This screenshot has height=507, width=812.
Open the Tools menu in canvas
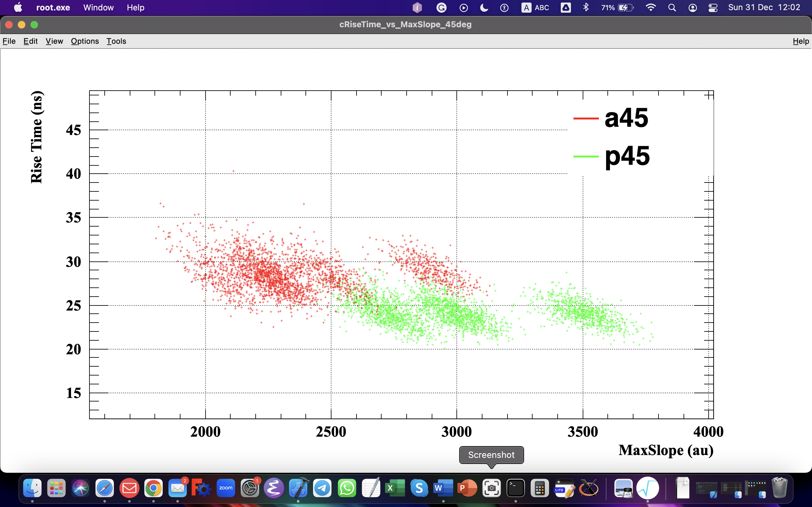(116, 41)
